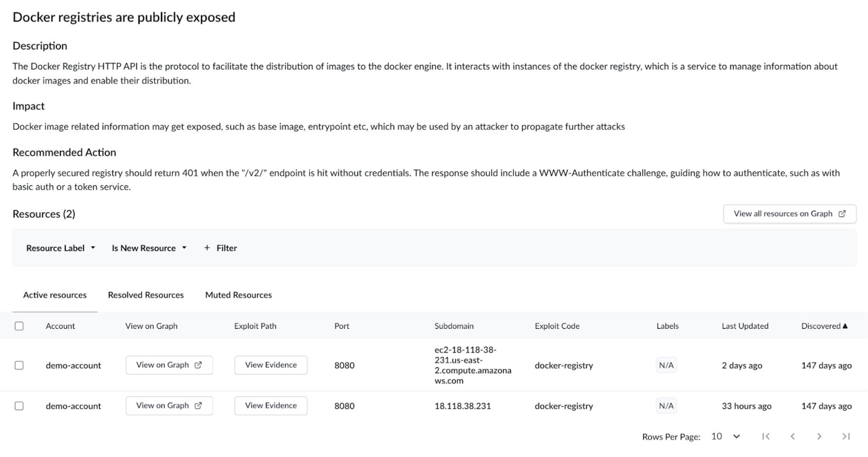Sort table by Last Updated column
The height and width of the screenshot is (457, 868).
(745, 326)
